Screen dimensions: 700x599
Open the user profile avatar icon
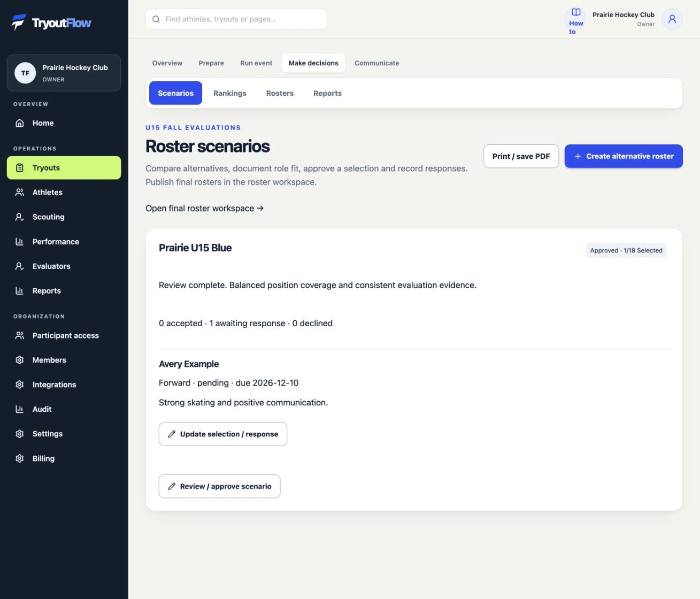pos(672,19)
